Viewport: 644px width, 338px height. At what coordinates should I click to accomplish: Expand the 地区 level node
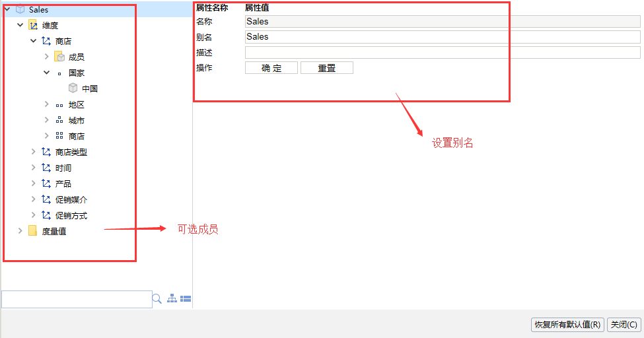click(x=46, y=104)
